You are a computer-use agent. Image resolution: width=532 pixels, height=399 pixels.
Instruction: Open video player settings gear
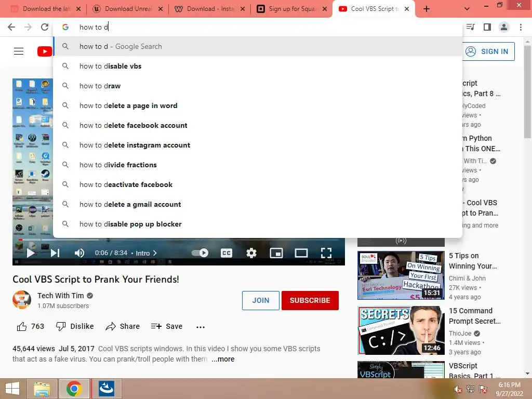pyautogui.click(x=251, y=253)
